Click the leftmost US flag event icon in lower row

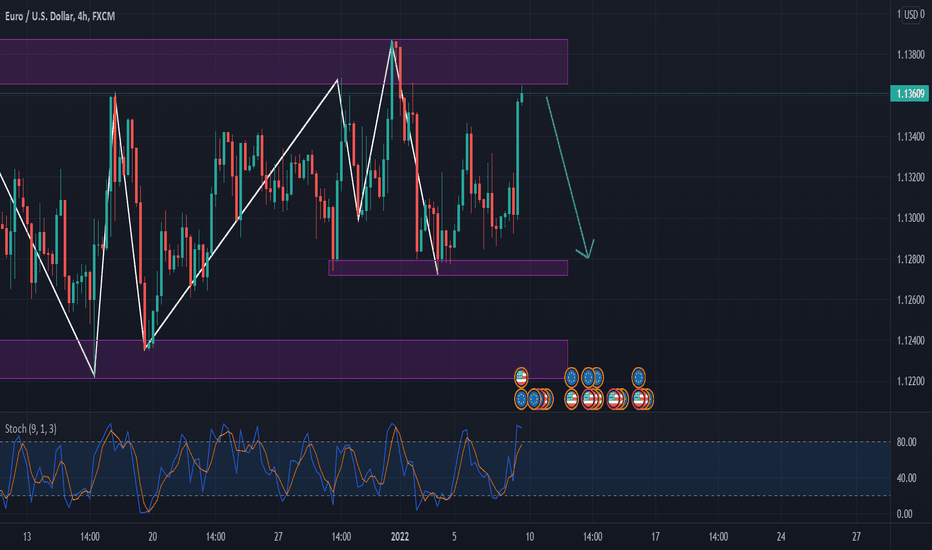(571, 399)
